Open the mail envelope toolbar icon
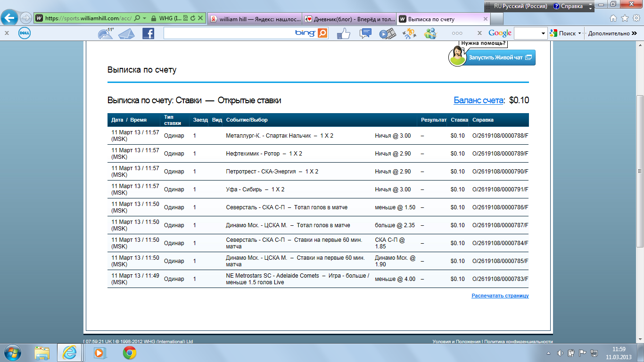This screenshot has width=644, height=362. 126,33
